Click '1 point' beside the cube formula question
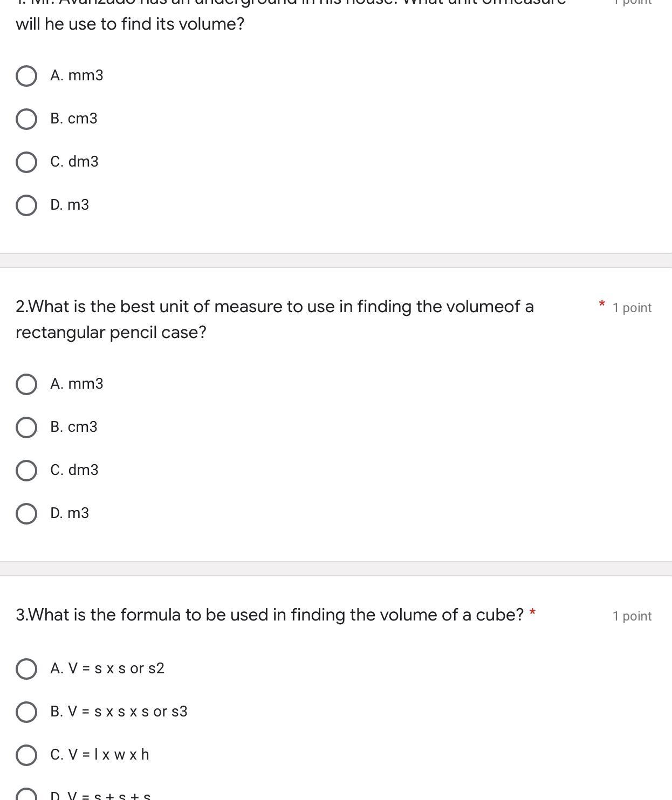Screen dimensions: 672x800 632,616
